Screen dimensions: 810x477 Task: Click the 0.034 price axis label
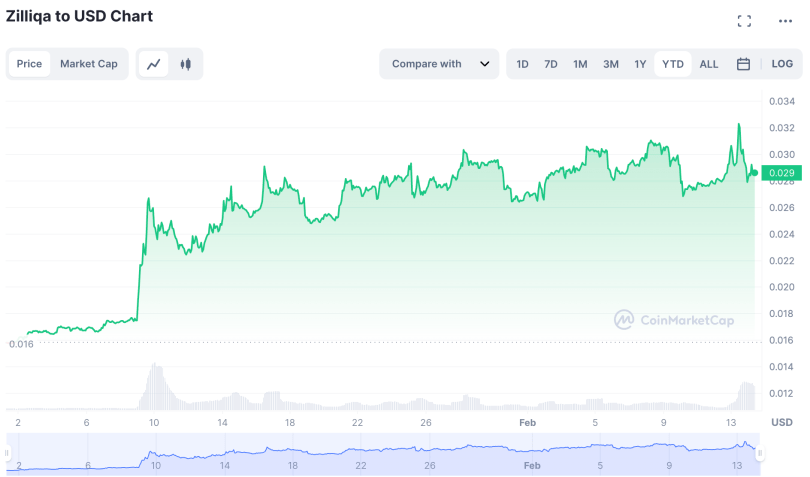(x=782, y=101)
